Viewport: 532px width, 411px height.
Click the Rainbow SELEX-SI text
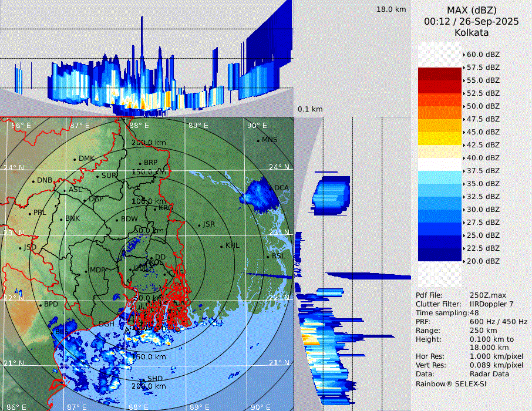(451, 383)
